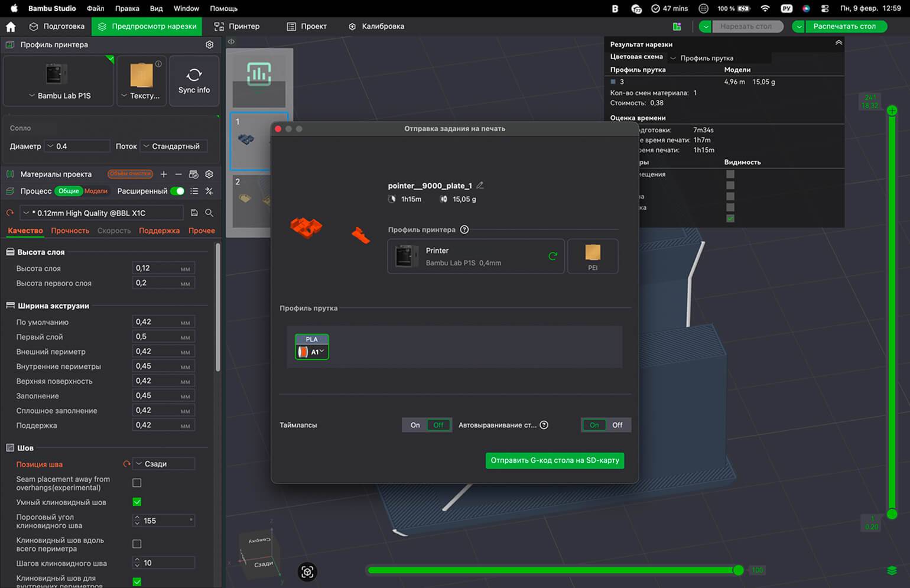
Task: Open the nozzle Диаметр dropdown
Action: coord(77,146)
